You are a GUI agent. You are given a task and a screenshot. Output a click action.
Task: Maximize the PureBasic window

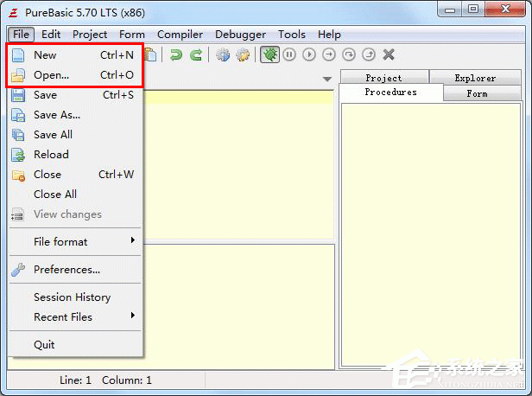click(x=473, y=10)
